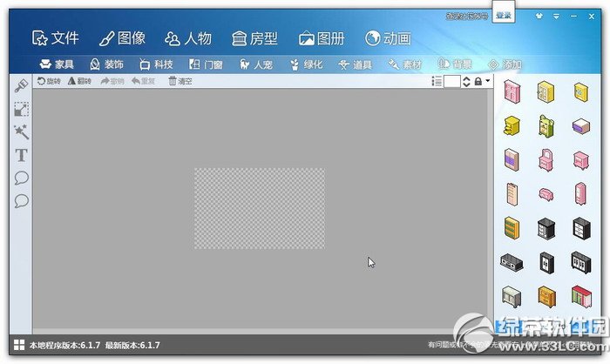Click the skin shirt icon in title bar
The height and width of the screenshot is (364, 610).
coord(539,16)
